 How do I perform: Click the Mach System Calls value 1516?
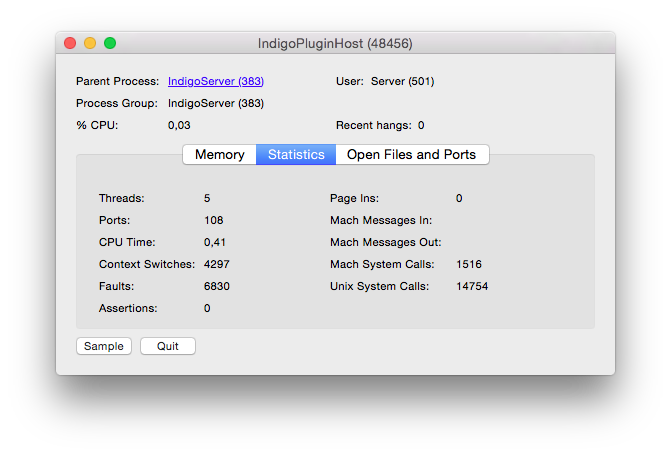coord(469,264)
